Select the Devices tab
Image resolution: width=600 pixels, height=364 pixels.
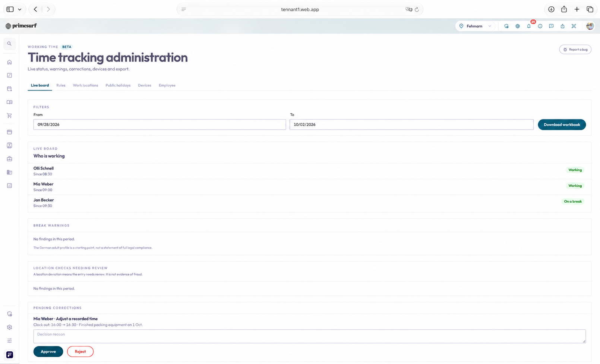[x=145, y=85]
